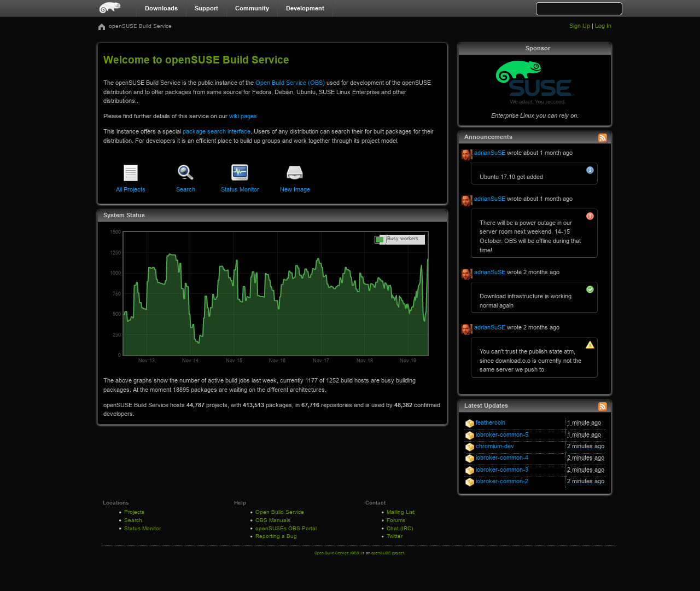Open the Latest Updates RSS feed icon
Screen dimensions: 700x591
[x=603, y=407]
